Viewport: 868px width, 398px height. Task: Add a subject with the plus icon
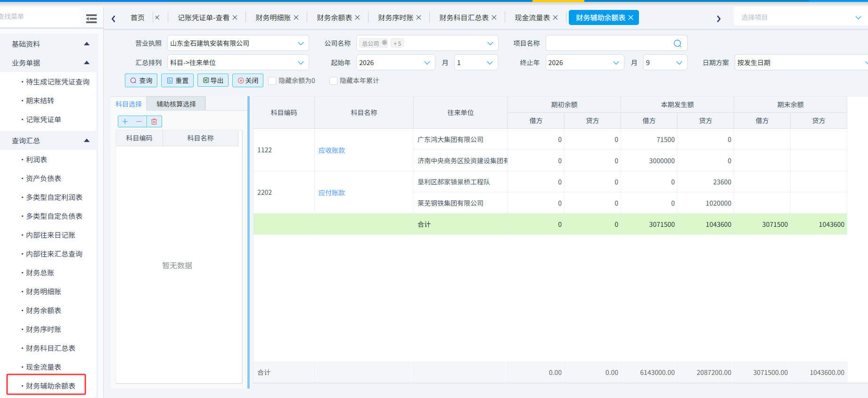click(125, 122)
